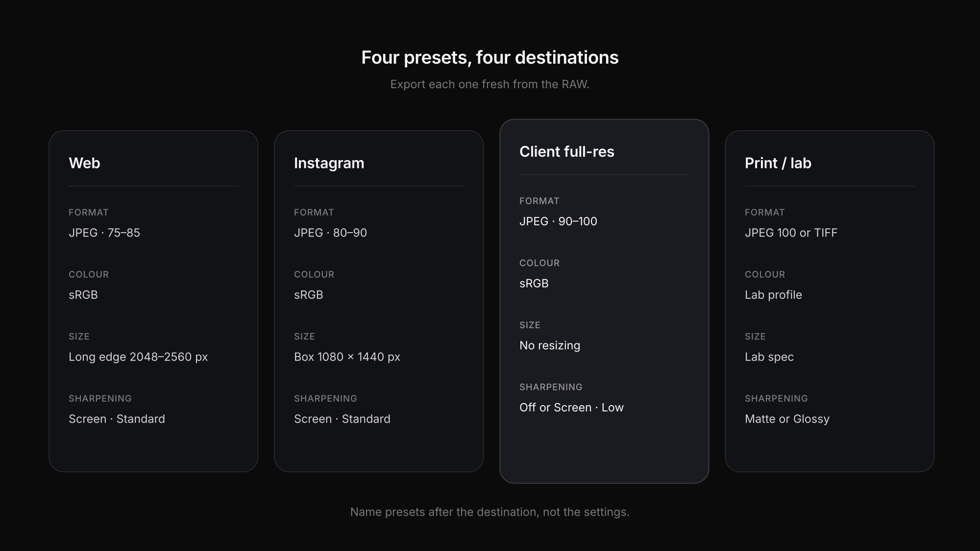Click SIZE label in Instagram card
The height and width of the screenshot is (551, 980).
(304, 336)
